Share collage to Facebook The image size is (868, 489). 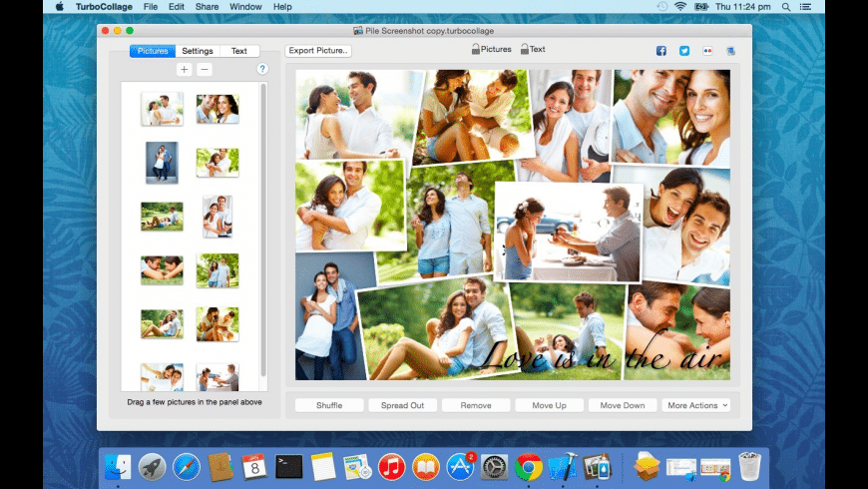click(x=660, y=51)
